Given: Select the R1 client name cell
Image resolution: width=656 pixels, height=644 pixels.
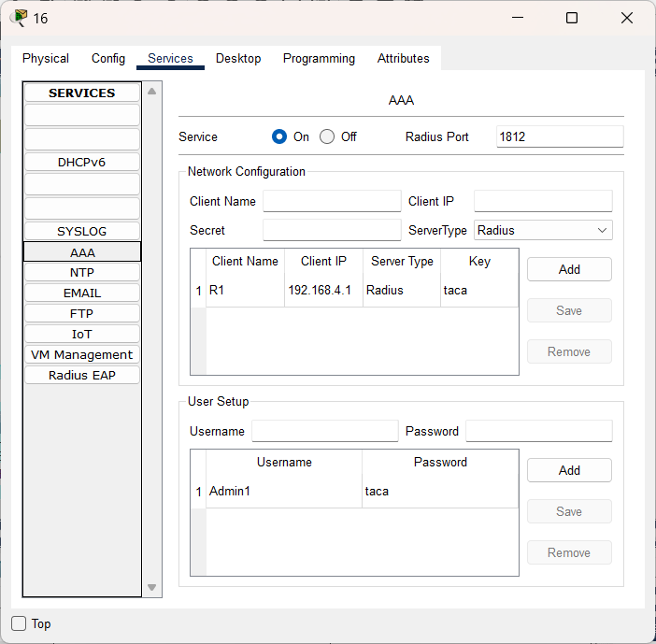Looking at the screenshot, I should [245, 291].
